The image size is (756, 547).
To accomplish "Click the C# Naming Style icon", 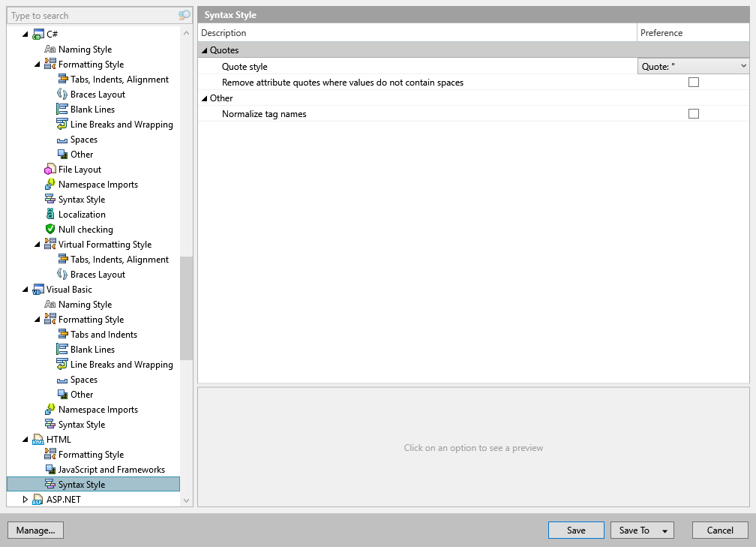I will [50, 50].
